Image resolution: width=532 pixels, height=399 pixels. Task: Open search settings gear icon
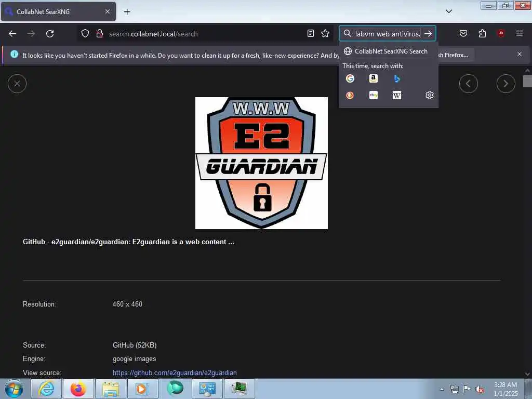[x=430, y=96]
